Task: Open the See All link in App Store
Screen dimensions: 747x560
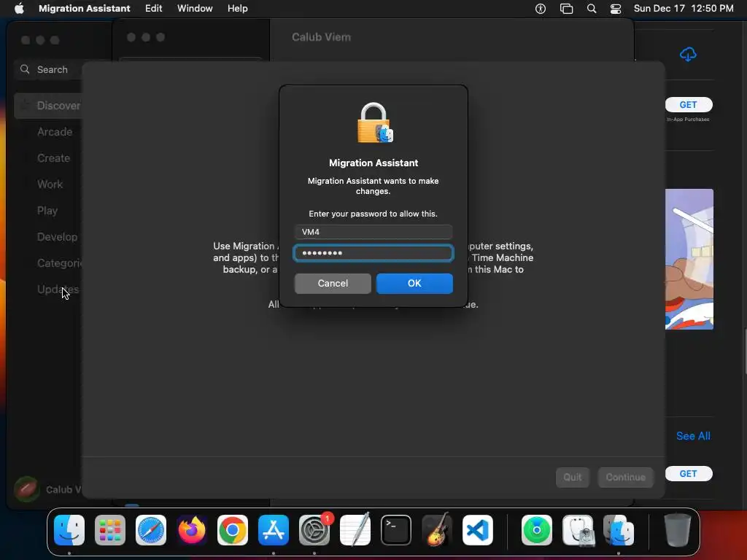Action: point(693,436)
